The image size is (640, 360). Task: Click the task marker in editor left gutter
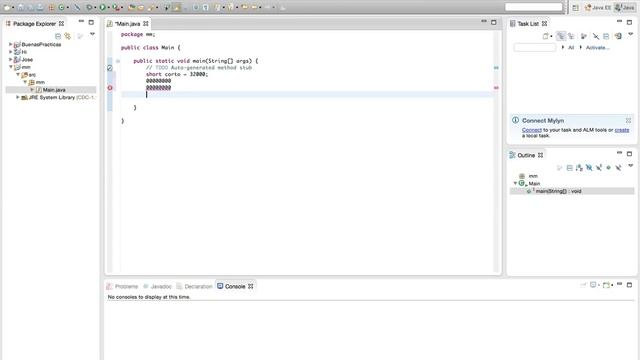point(110,68)
